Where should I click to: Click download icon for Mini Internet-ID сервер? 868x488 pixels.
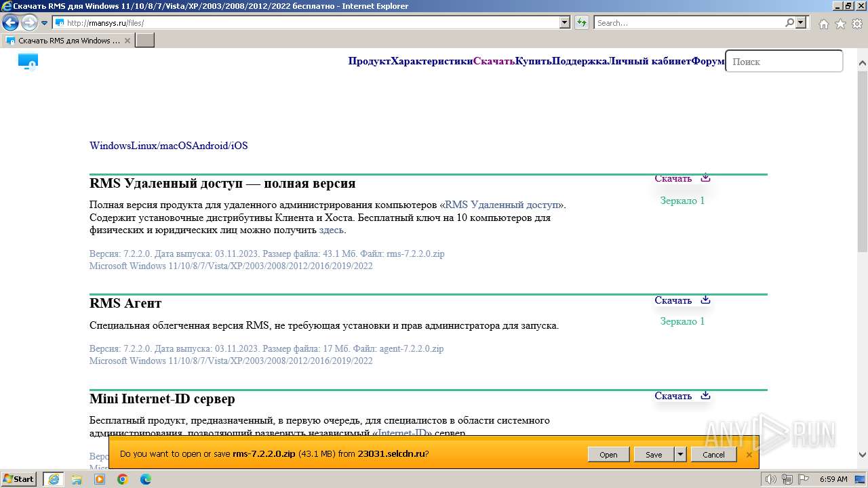[705, 395]
